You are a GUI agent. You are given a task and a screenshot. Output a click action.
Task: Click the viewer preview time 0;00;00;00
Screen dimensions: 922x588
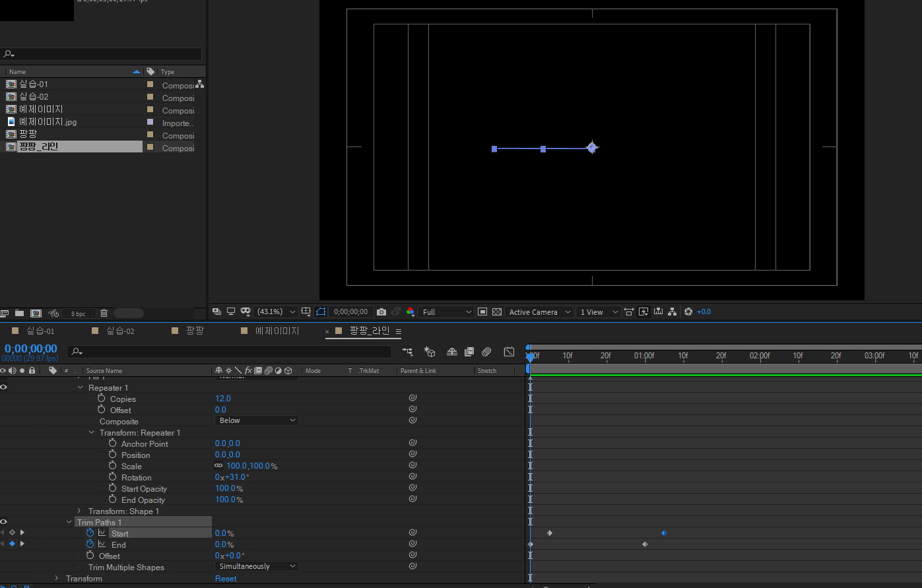pos(350,311)
